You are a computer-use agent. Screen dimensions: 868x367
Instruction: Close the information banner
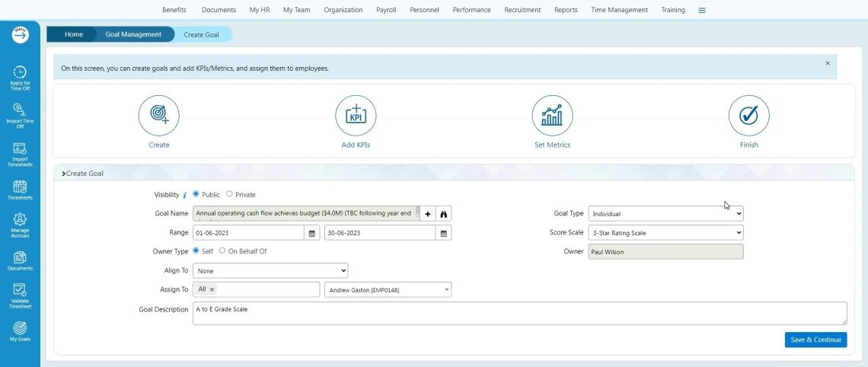click(828, 63)
